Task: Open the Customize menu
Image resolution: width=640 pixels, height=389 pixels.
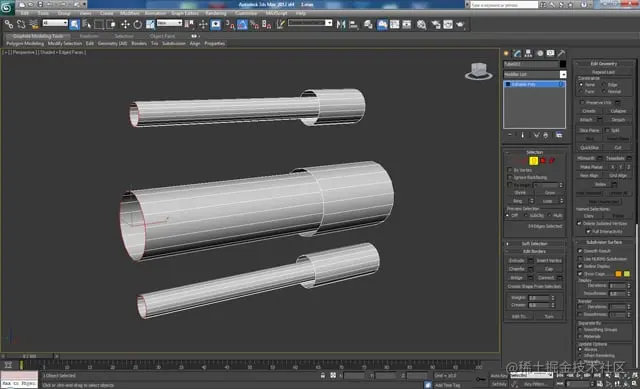Action: (x=246, y=13)
